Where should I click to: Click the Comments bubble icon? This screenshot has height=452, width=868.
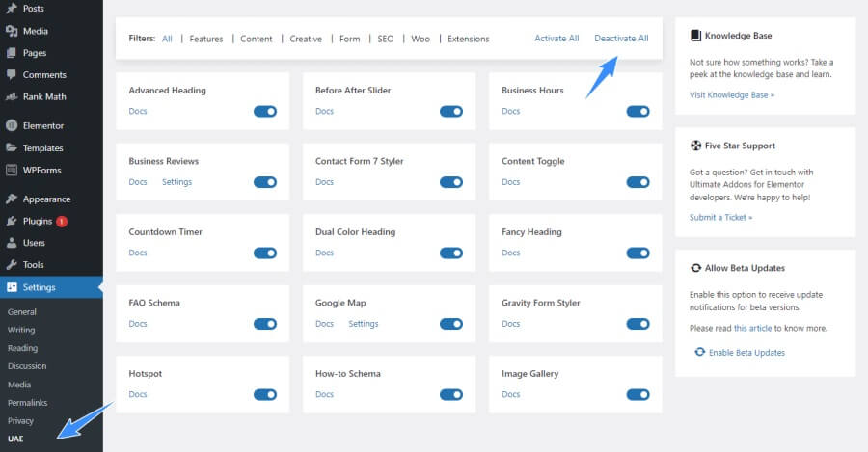point(11,74)
